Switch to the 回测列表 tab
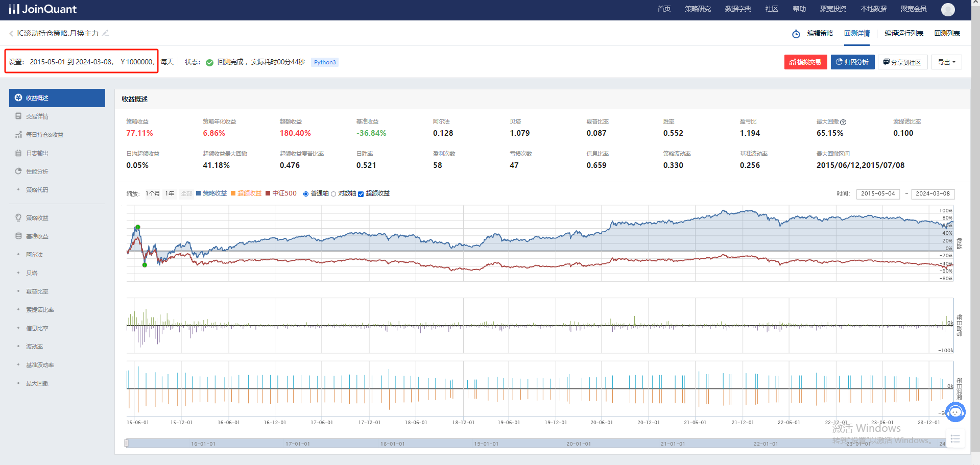Image resolution: width=980 pixels, height=465 pixels. (947, 33)
